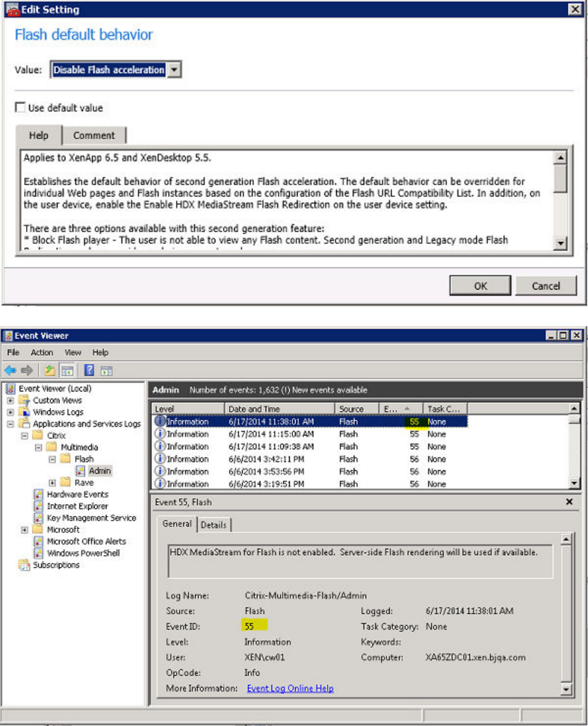Click the Back arrow in Event Viewer toolbar
The height and width of the screenshot is (726, 588).
tap(10, 371)
